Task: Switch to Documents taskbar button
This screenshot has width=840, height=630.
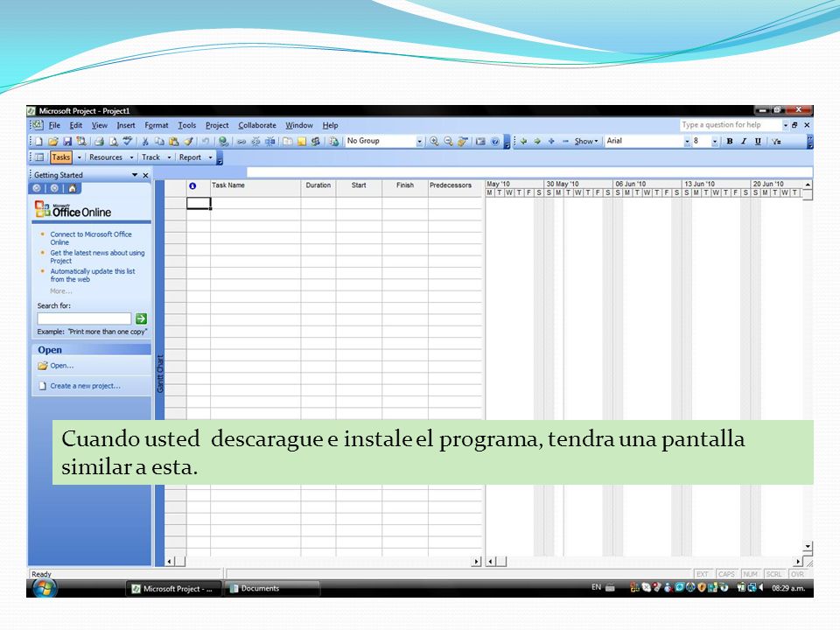Action: (x=271, y=588)
